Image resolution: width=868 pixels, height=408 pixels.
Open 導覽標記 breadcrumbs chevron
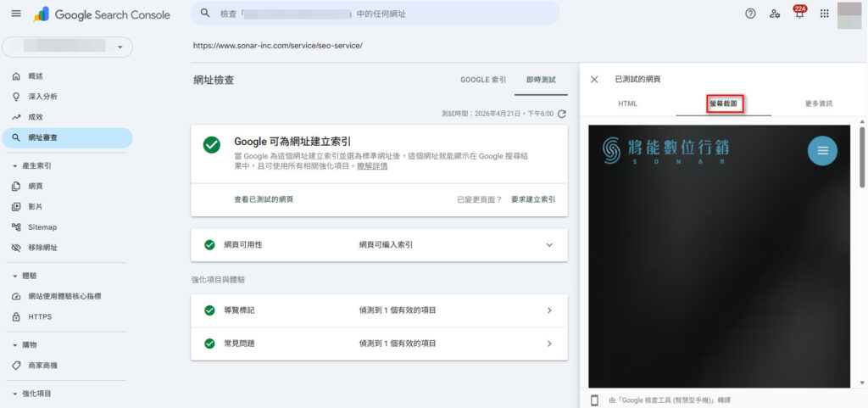pos(549,310)
